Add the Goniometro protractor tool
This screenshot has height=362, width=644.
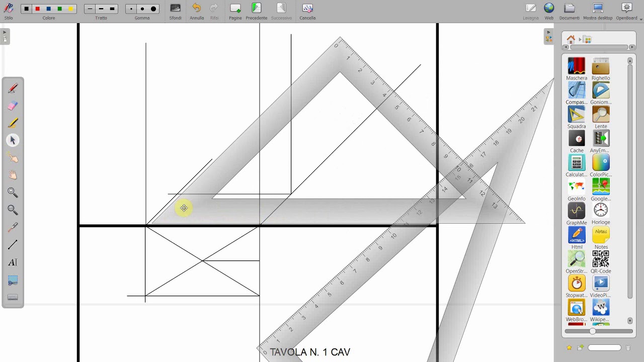(x=601, y=93)
